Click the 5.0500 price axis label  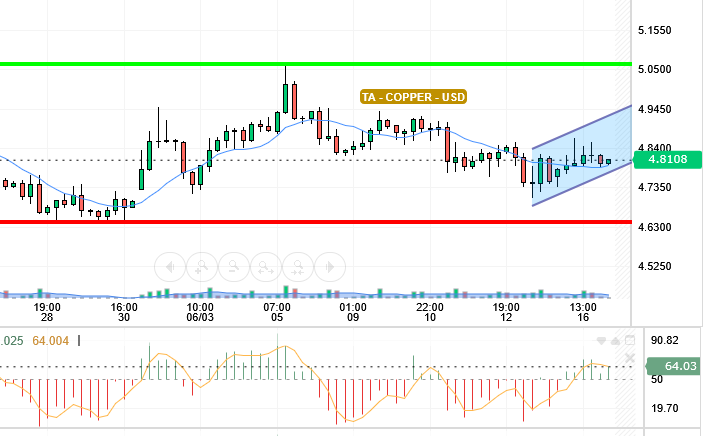(655, 70)
